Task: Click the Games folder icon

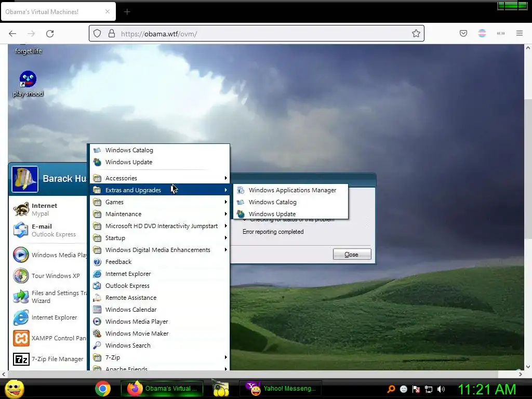Action: point(97,202)
